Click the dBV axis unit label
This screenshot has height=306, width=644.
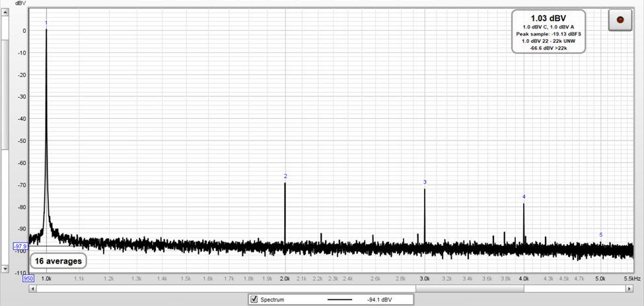(20, 4)
